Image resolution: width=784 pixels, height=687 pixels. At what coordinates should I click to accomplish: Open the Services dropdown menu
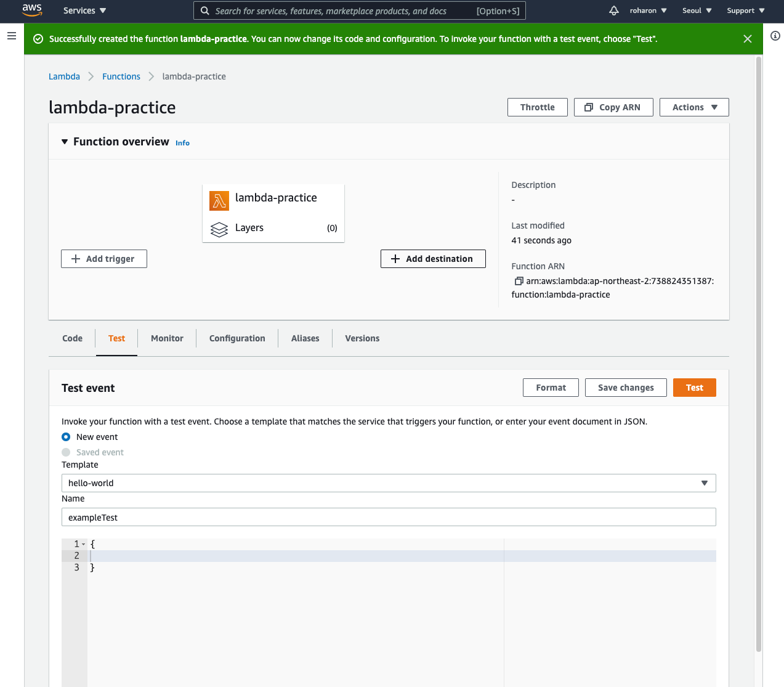pyautogui.click(x=85, y=10)
